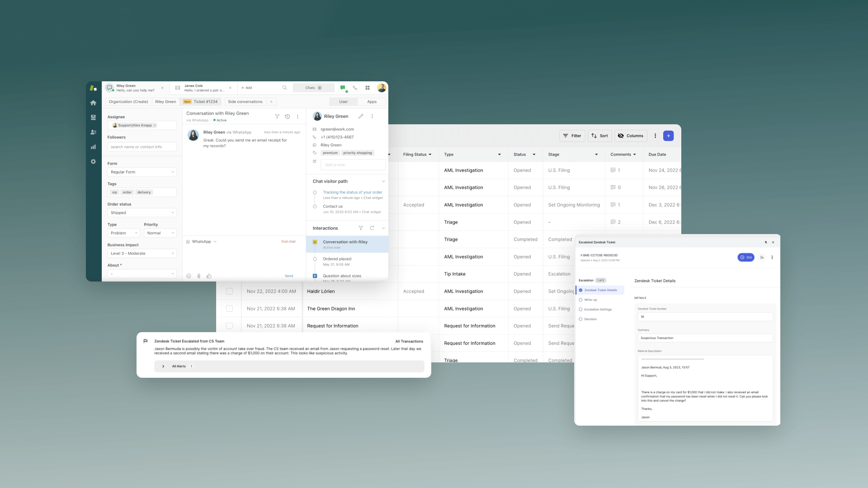Open conversation history clock icon
This screenshot has height=488, width=868.
[x=288, y=117]
